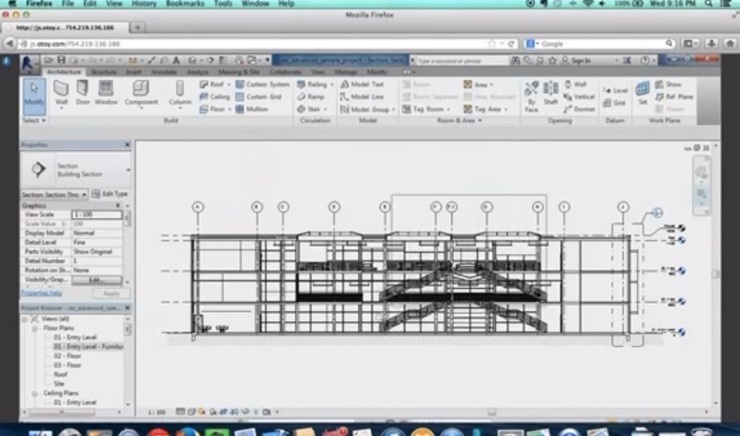Screen dimensions: 740x436
Task: Open the Manage ribbon tab
Action: point(345,72)
